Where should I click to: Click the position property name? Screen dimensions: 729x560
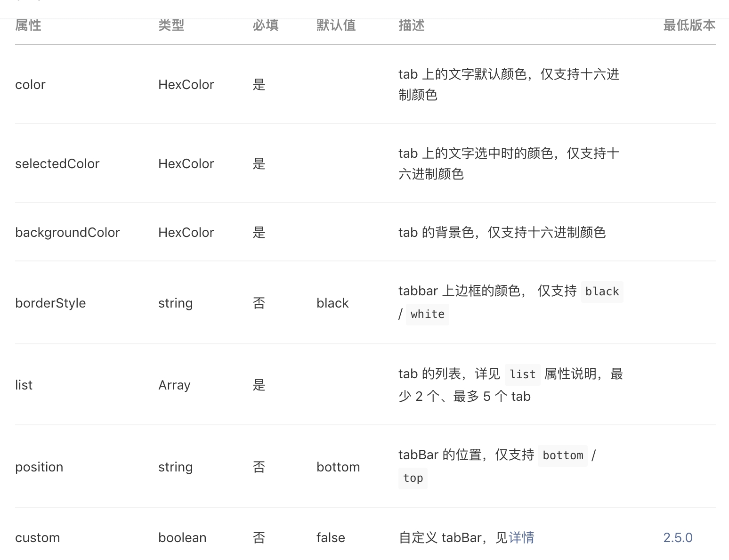click(39, 467)
